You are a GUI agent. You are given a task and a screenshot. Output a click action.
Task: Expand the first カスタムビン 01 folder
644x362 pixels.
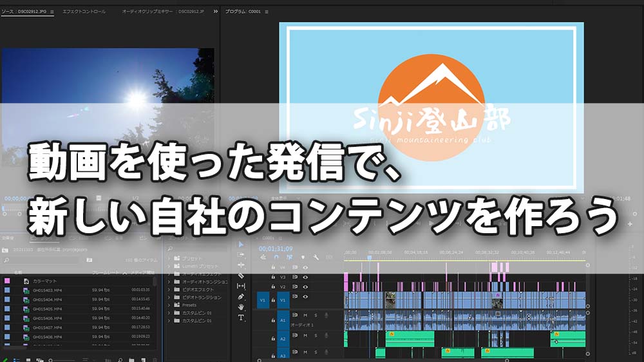[169, 313]
